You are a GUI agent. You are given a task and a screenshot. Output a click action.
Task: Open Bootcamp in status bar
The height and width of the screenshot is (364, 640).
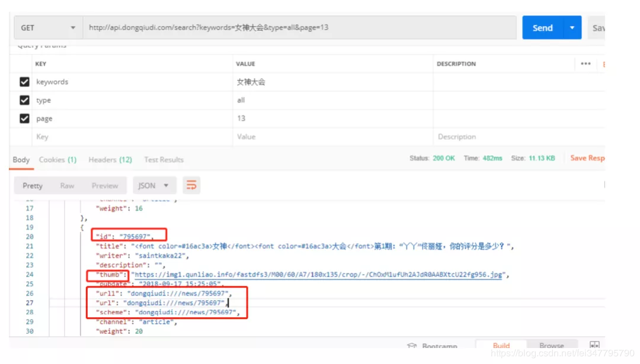tap(433, 346)
